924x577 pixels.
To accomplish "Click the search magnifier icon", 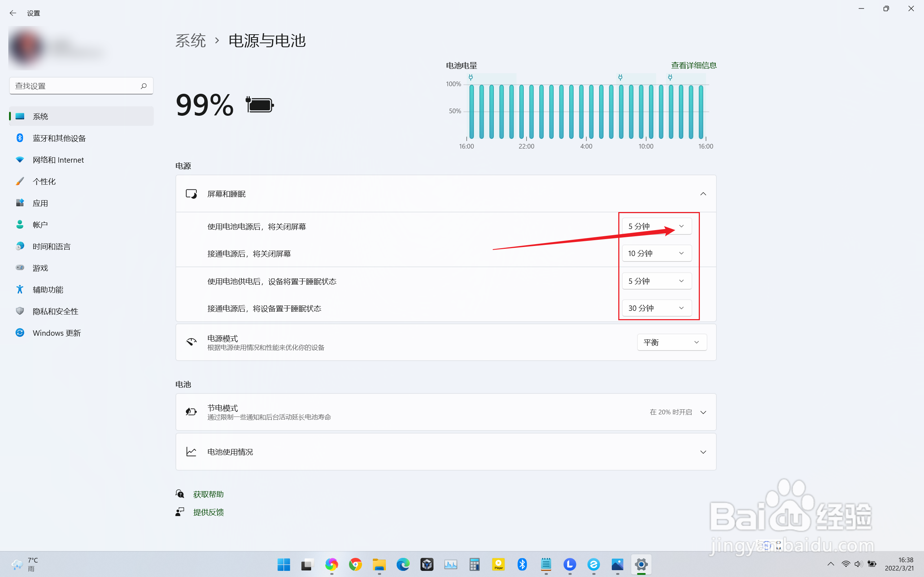I will (144, 86).
